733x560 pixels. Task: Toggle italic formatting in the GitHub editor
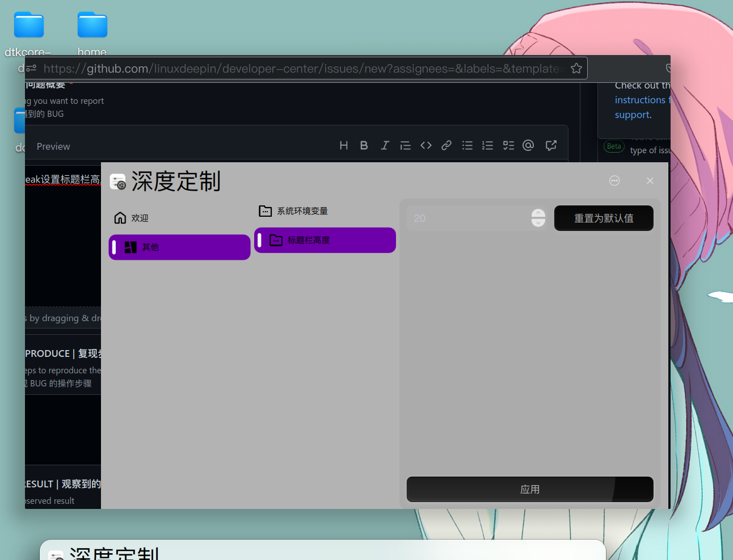[x=385, y=145]
